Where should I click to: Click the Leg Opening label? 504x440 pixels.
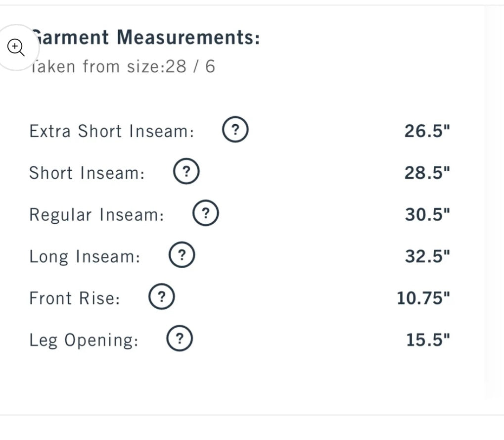84,341
